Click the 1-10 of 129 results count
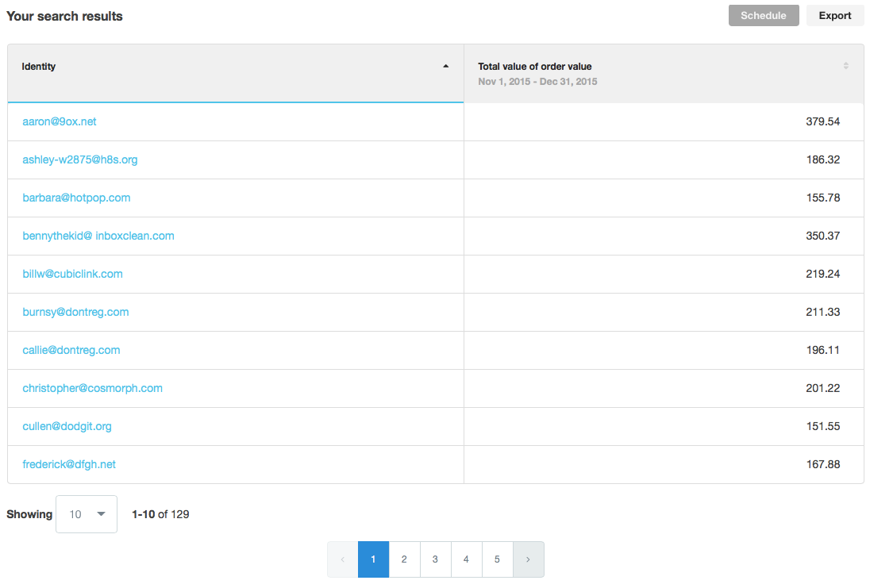This screenshot has height=588, width=870. (x=160, y=514)
